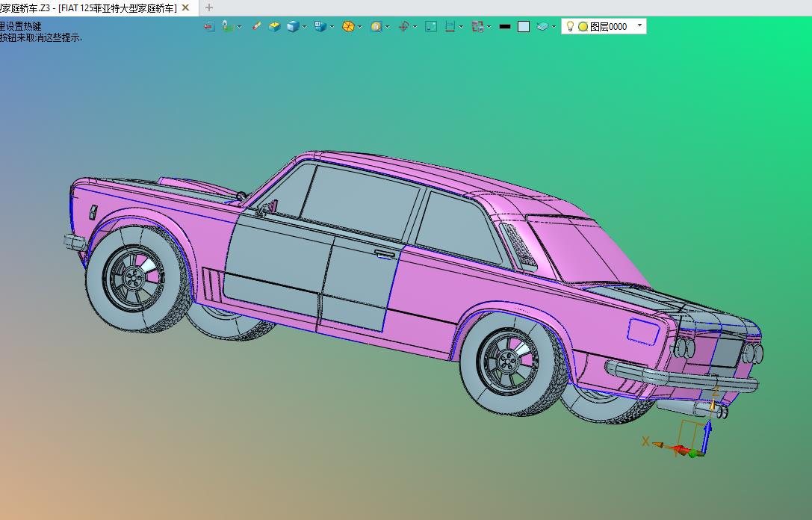Select the front wheel of the car
Viewport: 812px width, 520px height.
(139, 279)
